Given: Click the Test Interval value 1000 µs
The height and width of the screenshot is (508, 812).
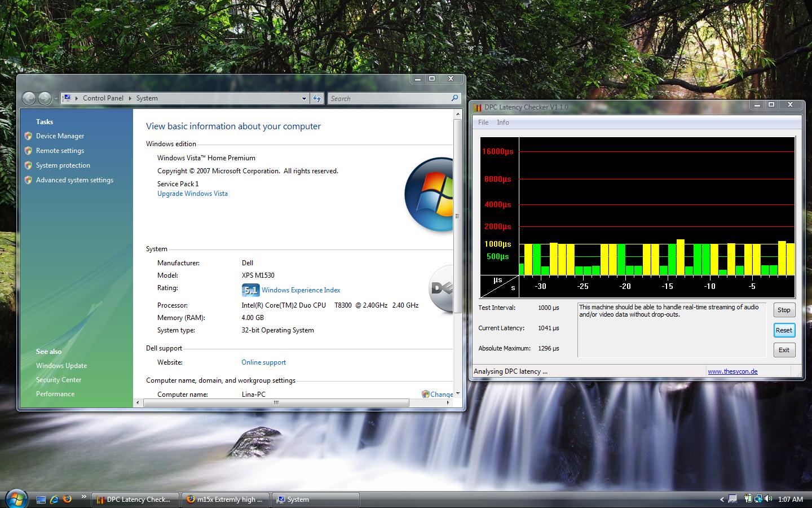Looking at the screenshot, I should pos(549,308).
